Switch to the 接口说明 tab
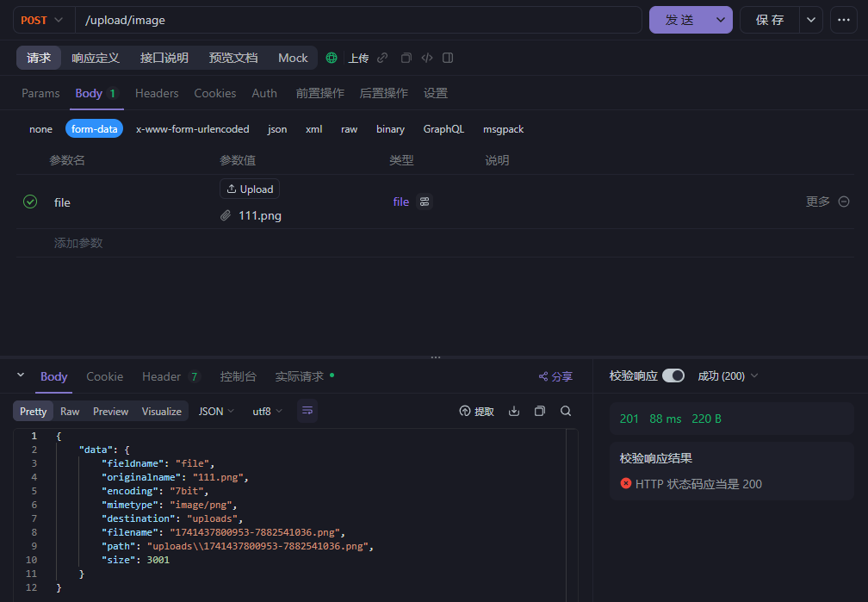 [x=164, y=58]
